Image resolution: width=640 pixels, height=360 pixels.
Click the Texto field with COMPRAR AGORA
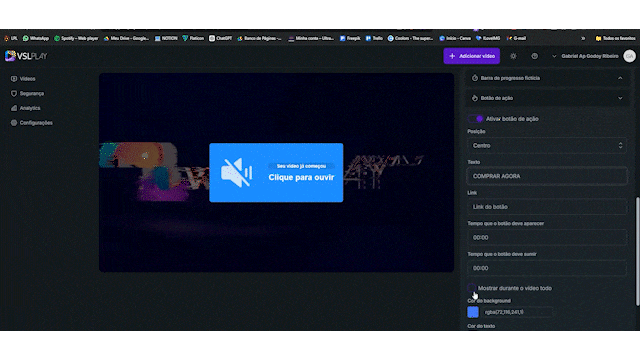tap(547, 176)
